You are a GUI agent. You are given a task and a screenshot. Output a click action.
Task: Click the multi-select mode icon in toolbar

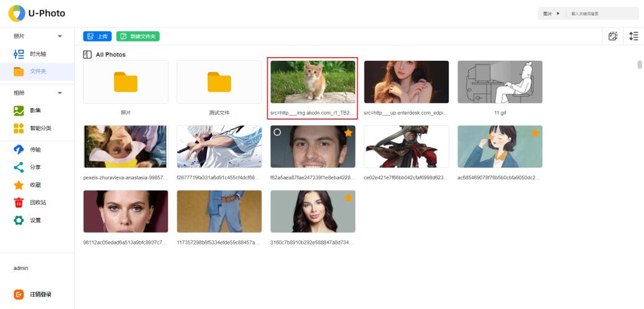613,37
